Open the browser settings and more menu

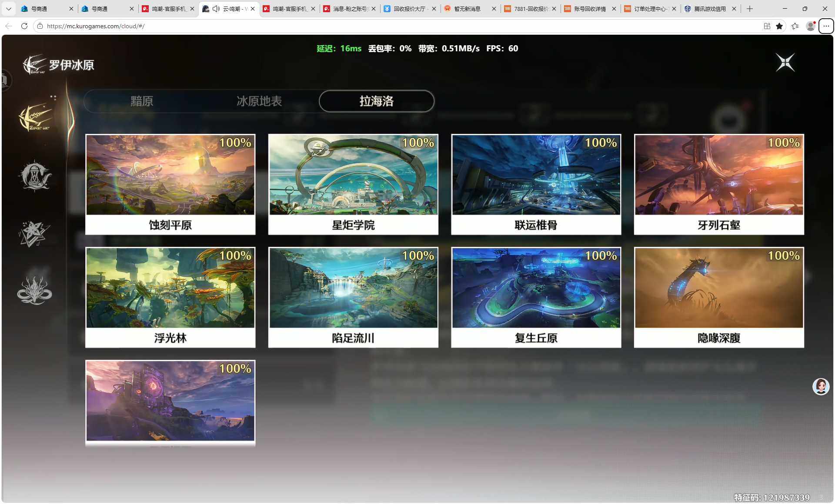point(826,26)
